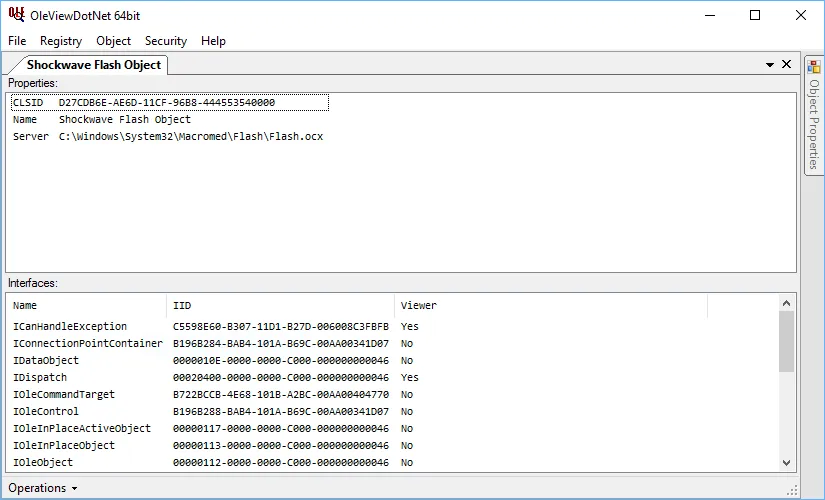
Task: Click the CLSID value D27CDB6E-AE6D-11CF-96B8-444553540000
Action: [167, 103]
